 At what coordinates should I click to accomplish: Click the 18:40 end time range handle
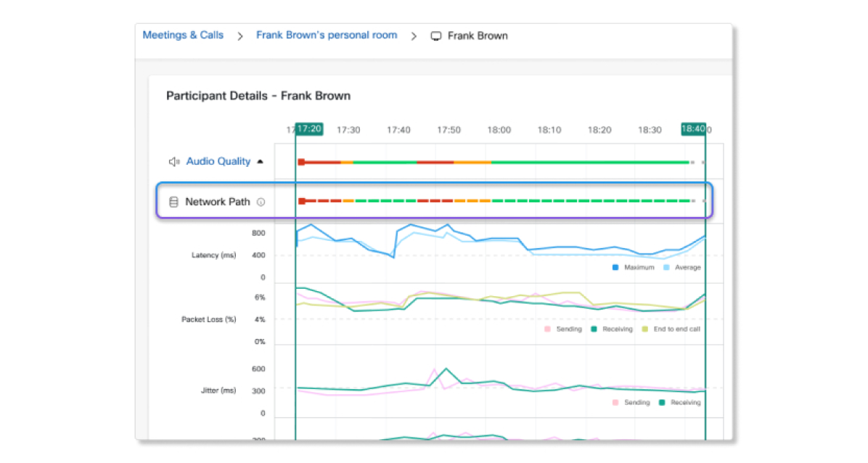693,129
